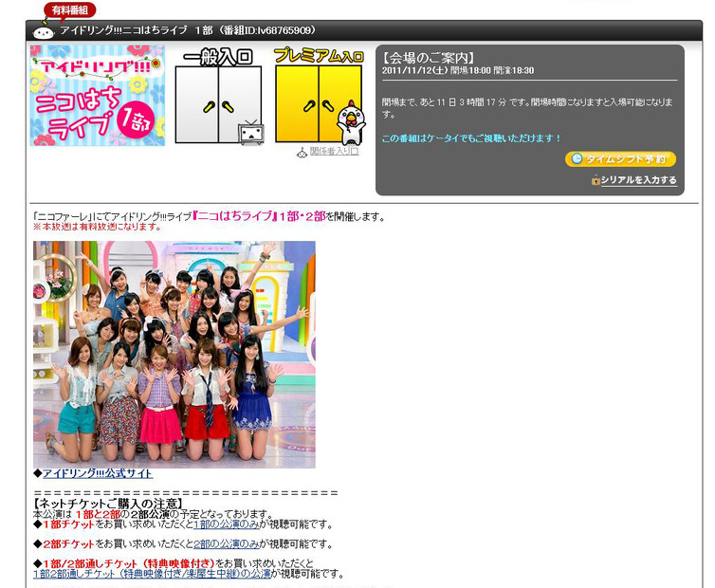Screen dimensions: 715x588
Task: Open the 2部の公演のみ link
Action: pyautogui.click(x=227, y=544)
